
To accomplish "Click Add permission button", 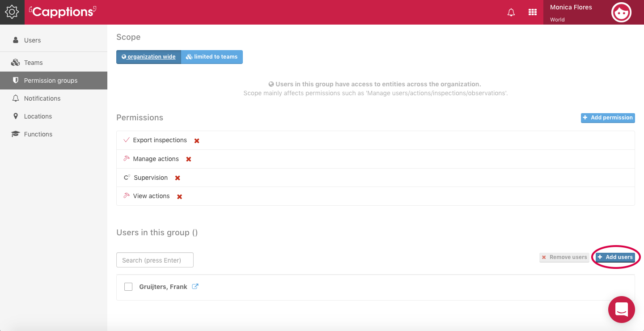I will coord(608,118).
